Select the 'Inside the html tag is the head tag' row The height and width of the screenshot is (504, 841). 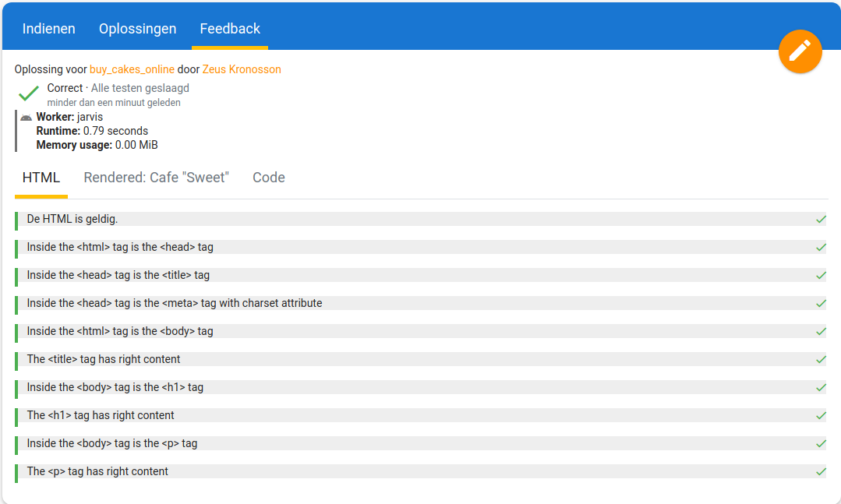[x=421, y=247]
